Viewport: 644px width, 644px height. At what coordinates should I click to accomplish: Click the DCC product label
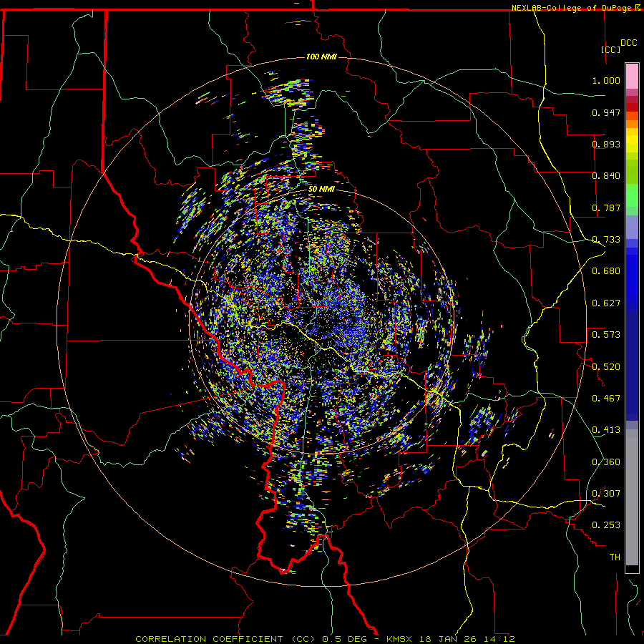point(628,43)
